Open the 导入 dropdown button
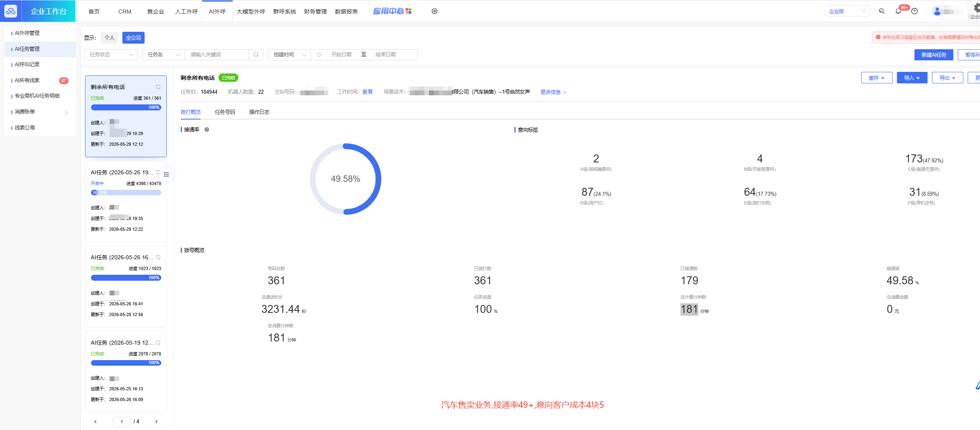Screen dimensions: 980x430 pos(912,78)
